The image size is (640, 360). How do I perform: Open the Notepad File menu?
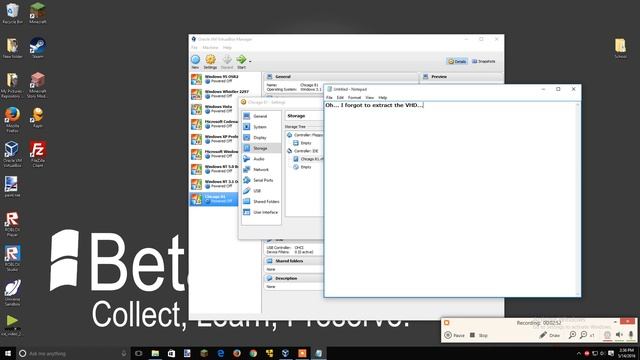pyautogui.click(x=329, y=98)
